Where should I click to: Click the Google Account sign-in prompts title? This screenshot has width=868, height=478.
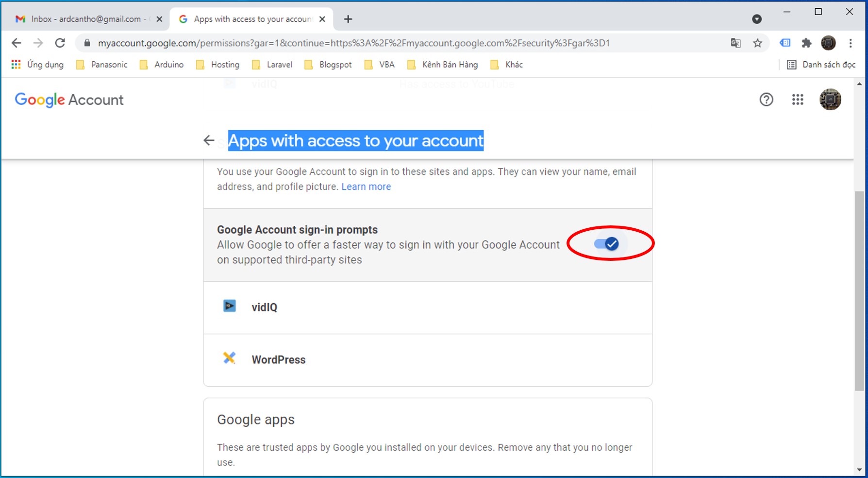click(x=297, y=229)
